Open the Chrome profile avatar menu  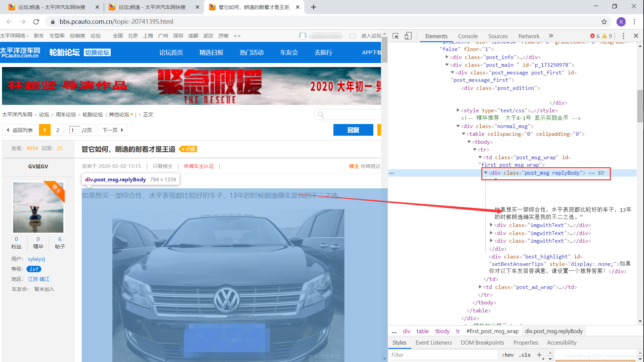[621, 21]
